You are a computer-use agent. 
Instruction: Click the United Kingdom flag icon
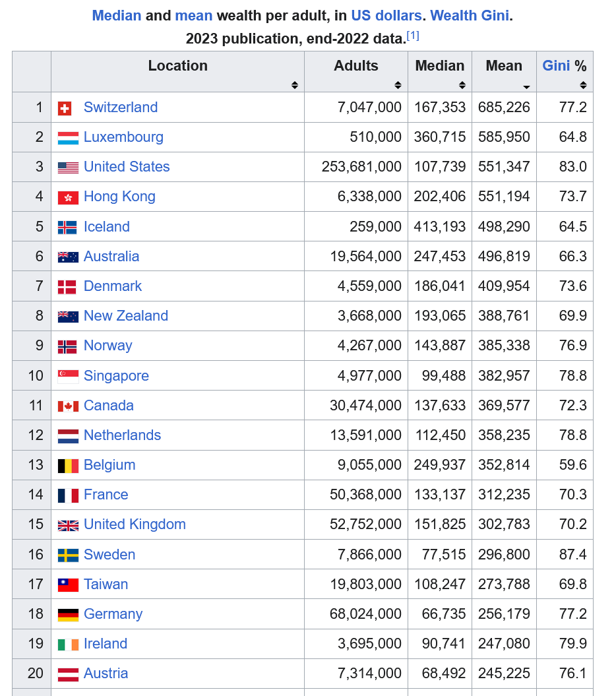click(68, 525)
